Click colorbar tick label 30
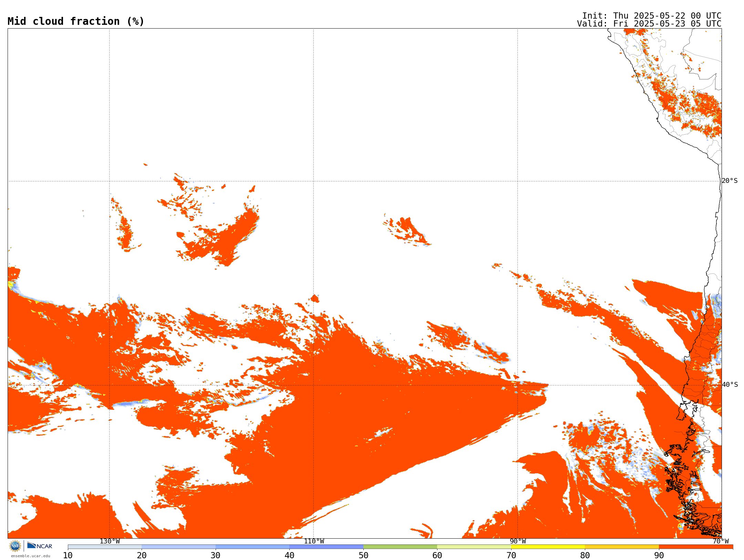744x560 pixels. click(216, 555)
